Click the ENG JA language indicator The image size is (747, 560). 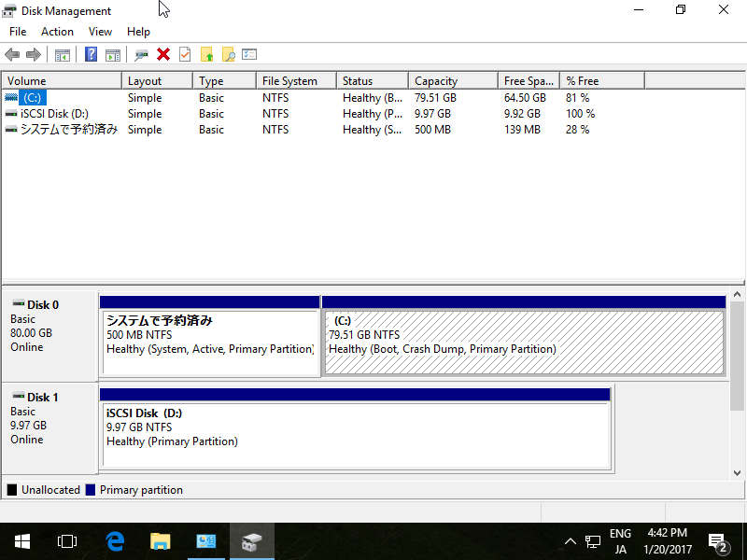coord(620,541)
